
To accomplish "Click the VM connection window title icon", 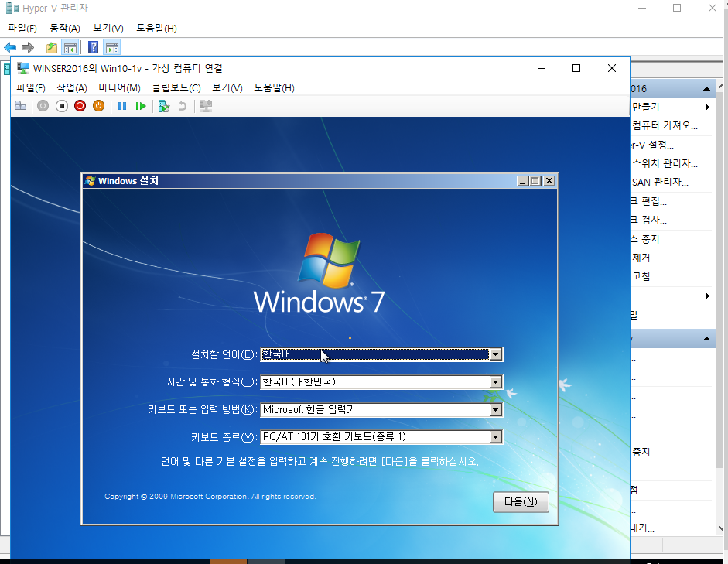I will pyautogui.click(x=22, y=68).
